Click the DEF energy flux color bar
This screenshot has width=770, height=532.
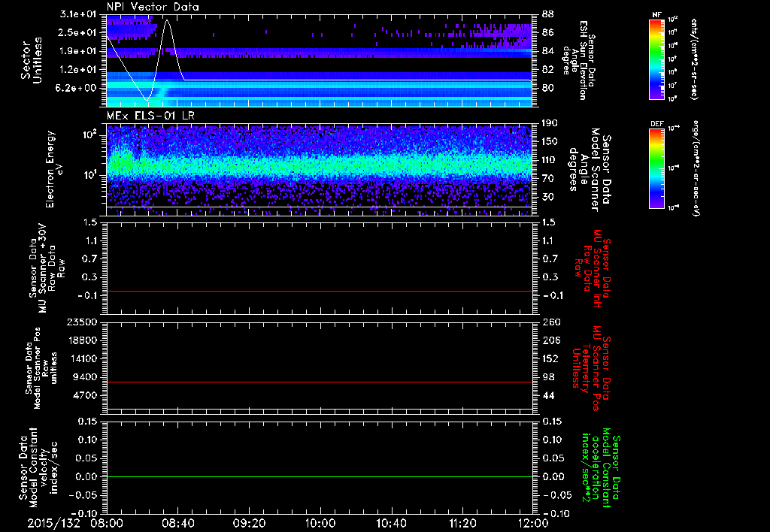(657, 168)
